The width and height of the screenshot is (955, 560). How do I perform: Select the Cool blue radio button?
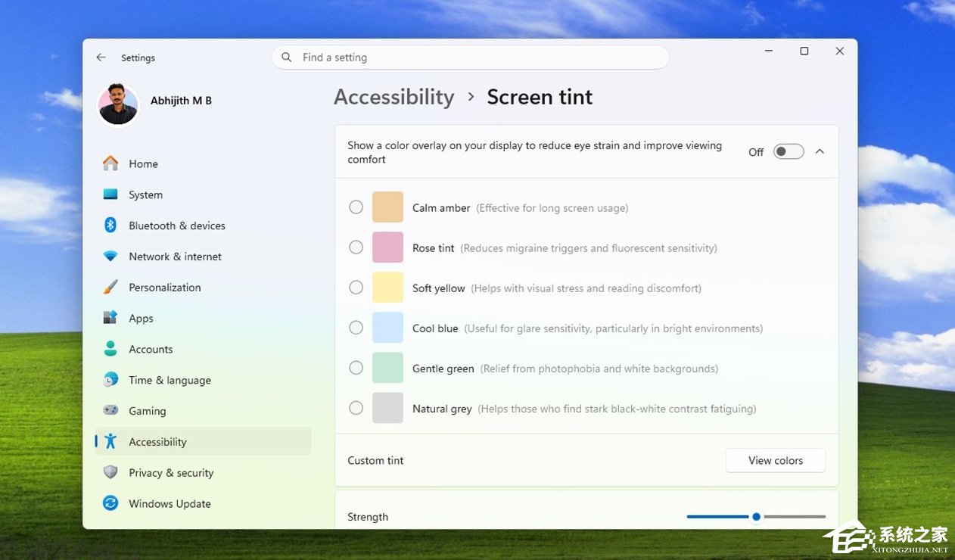(356, 328)
